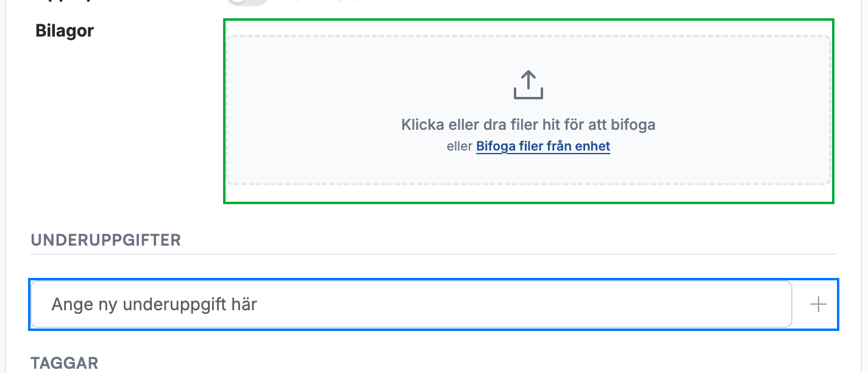Screen dimensions: 868x373
Task: Add subtask with the plus icon
Action: (818, 304)
